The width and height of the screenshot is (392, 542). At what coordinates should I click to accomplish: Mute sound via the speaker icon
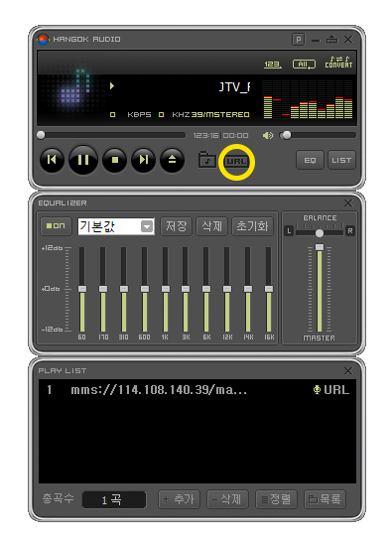coord(268,135)
